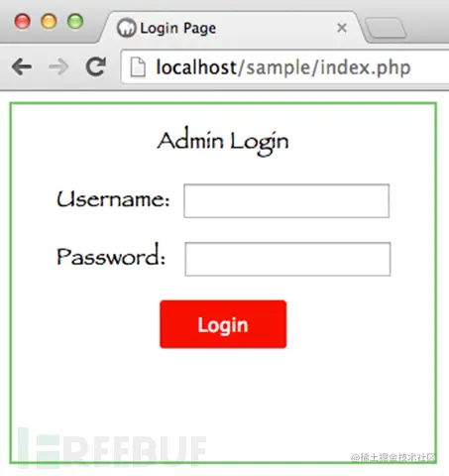Open a new tab with the blank tab button
The image size is (449, 476).
coord(386,29)
